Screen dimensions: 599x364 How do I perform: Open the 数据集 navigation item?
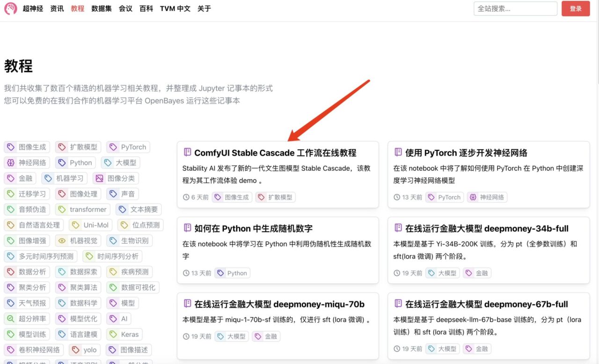pos(102,8)
